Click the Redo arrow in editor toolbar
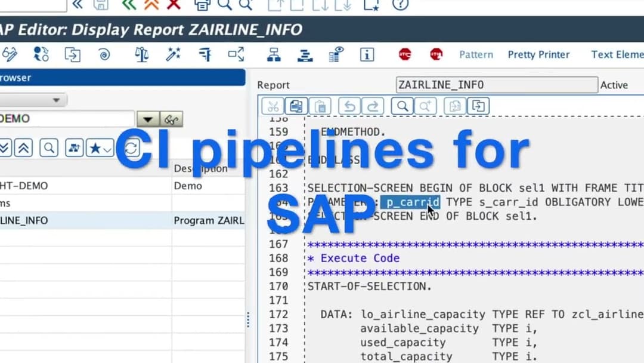Viewport: 644px width, 363px height. [373, 106]
